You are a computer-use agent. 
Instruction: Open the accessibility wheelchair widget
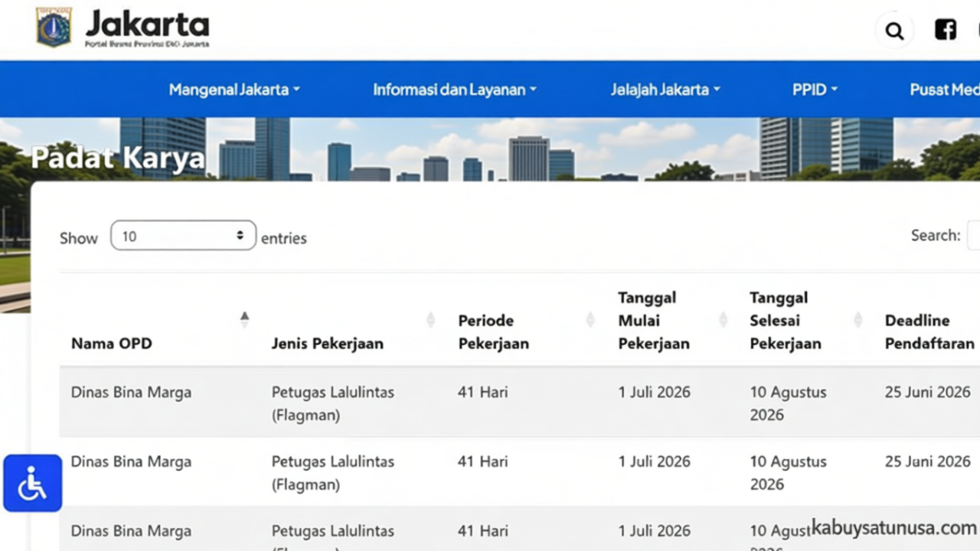32,483
